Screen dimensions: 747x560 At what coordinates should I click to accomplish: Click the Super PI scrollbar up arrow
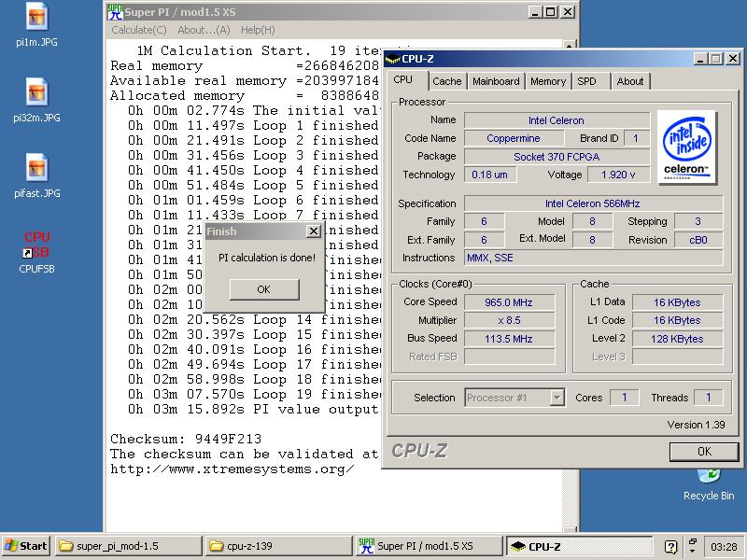[569, 45]
